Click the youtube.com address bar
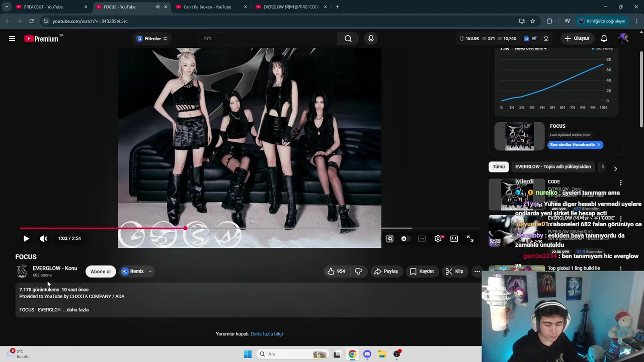644x362 pixels. click(x=277, y=21)
